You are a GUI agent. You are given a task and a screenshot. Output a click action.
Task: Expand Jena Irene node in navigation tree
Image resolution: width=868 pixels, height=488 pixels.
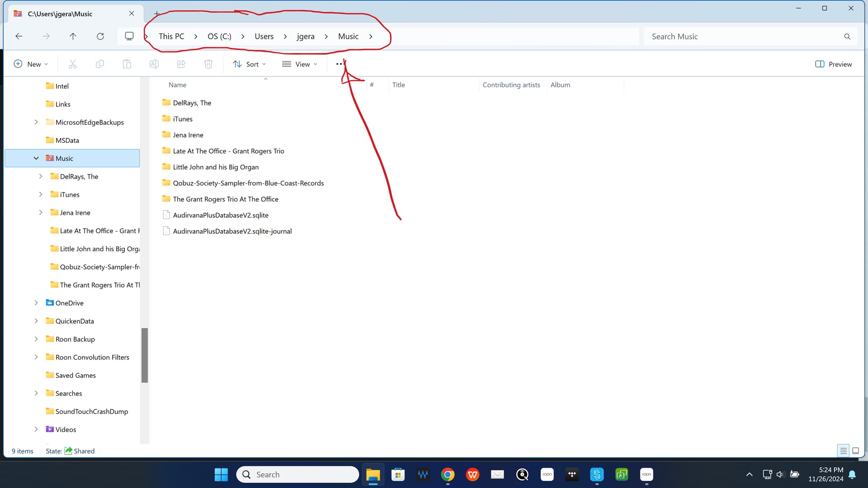41,212
